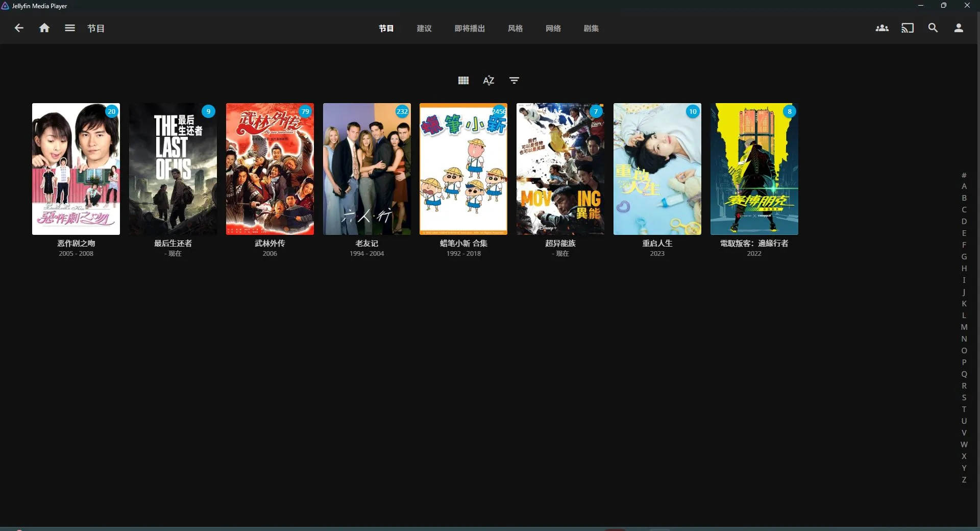This screenshot has width=980, height=531.
Task: Click the 武林外传 title link
Action: click(270, 244)
